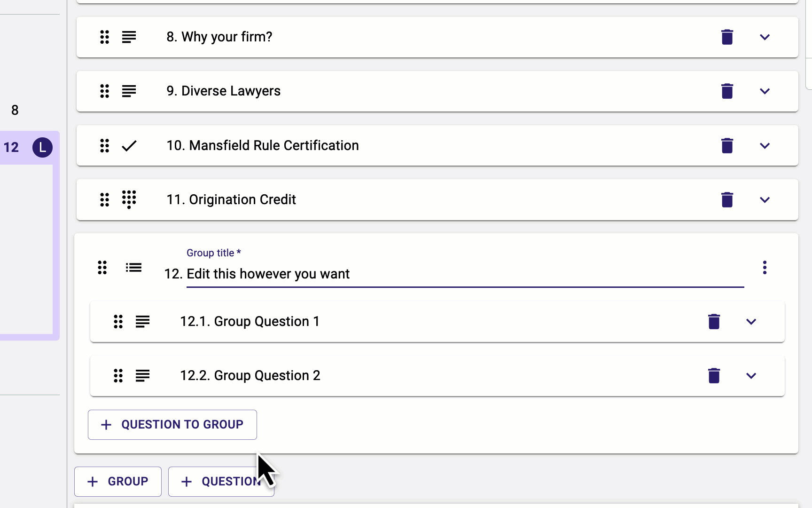Delete the Why your firm? question
The image size is (812, 508).
point(727,37)
